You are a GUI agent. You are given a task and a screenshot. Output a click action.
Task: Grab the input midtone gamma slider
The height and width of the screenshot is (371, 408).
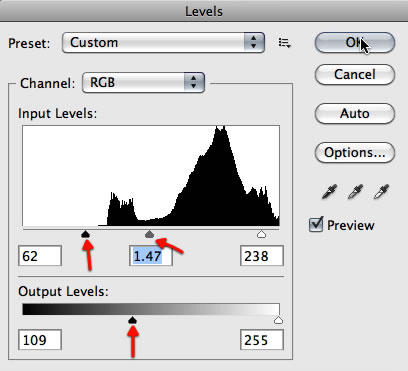coord(150,234)
